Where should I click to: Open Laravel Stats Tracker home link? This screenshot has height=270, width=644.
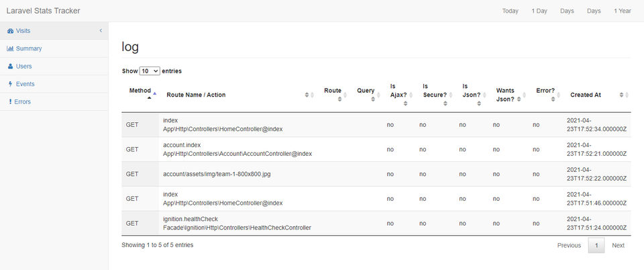click(x=43, y=11)
